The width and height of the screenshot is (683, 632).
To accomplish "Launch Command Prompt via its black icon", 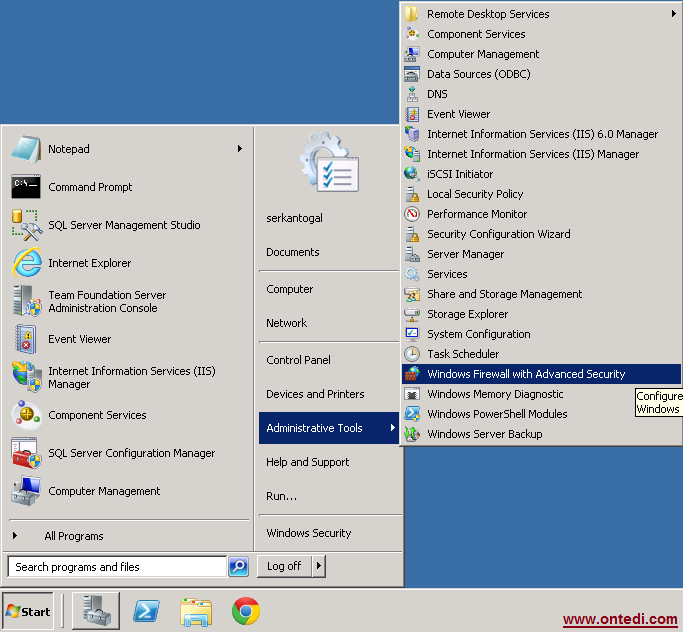I will pyautogui.click(x=26, y=187).
